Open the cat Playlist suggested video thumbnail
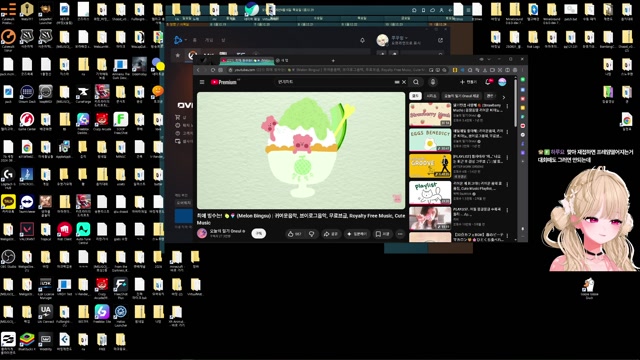 tap(430, 192)
